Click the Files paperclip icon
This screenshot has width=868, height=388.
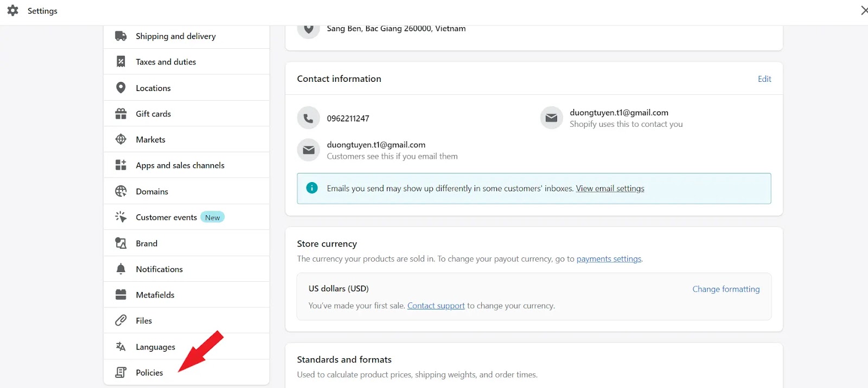pos(120,321)
